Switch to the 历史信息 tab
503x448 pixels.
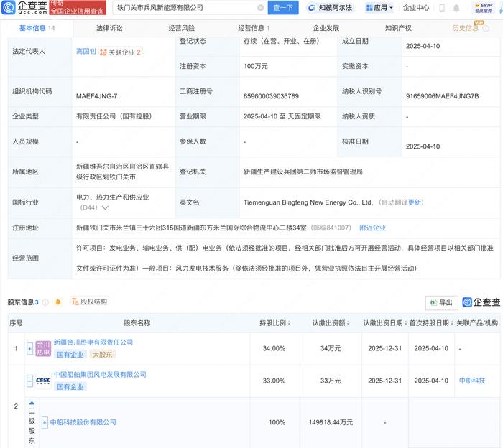pyautogui.click(x=465, y=28)
